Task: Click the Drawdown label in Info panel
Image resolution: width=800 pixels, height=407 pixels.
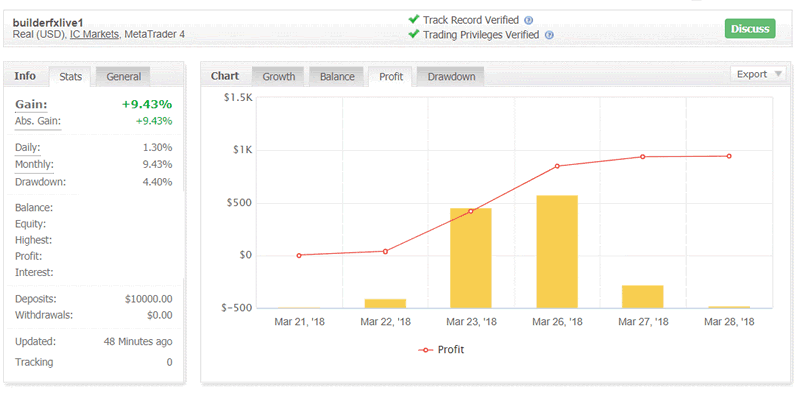Action: tap(39, 181)
